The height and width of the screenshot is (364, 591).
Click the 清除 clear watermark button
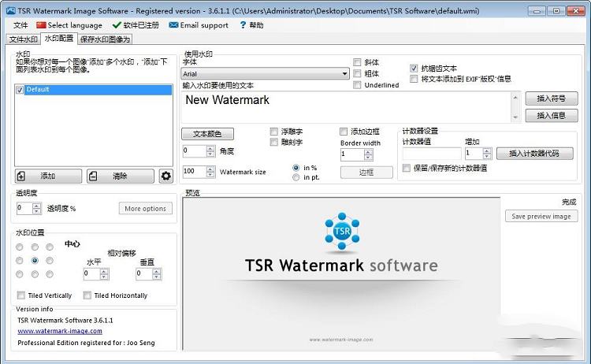coord(121,176)
